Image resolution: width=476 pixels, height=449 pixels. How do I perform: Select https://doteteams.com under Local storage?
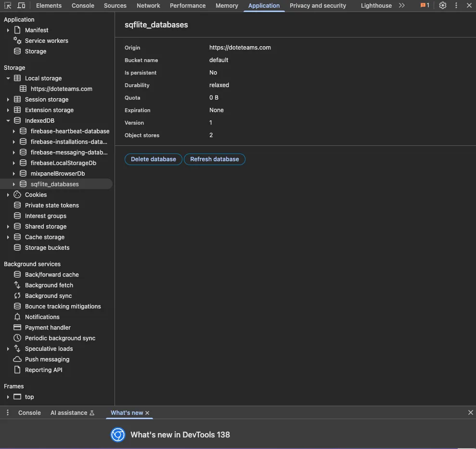click(x=61, y=89)
